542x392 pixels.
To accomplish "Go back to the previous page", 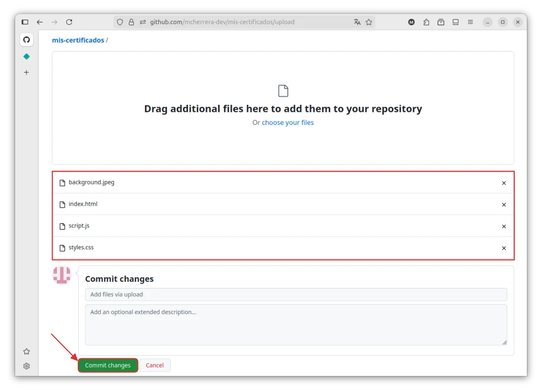I will coord(40,22).
